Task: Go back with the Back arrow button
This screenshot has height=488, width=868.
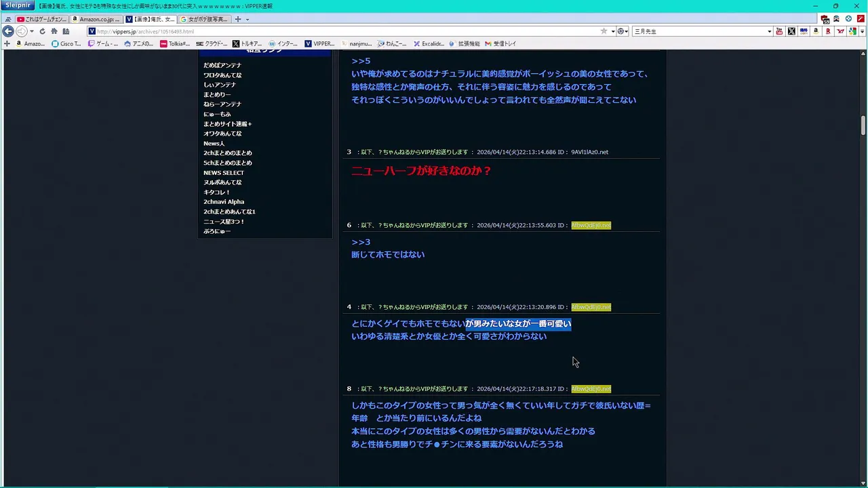Action: pos(8,31)
